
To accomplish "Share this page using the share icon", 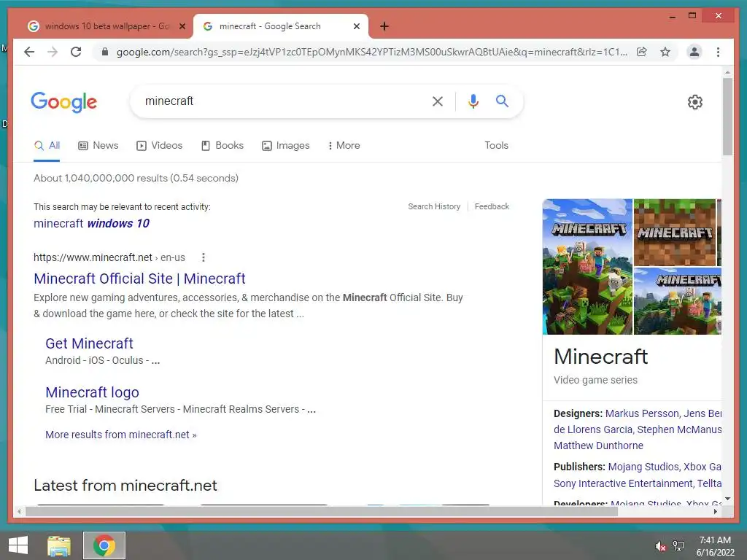I will 642,52.
